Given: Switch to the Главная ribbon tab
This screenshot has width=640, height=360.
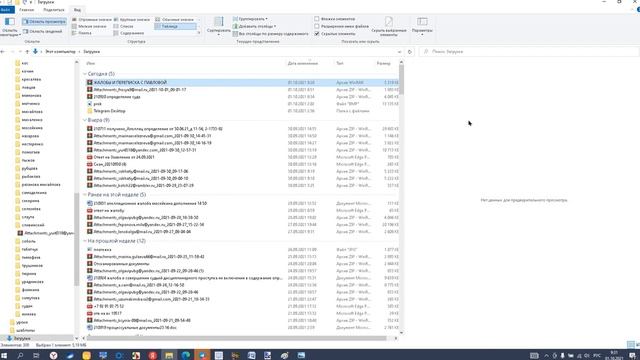Looking at the screenshot, I should pyautogui.click(x=27, y=10).
